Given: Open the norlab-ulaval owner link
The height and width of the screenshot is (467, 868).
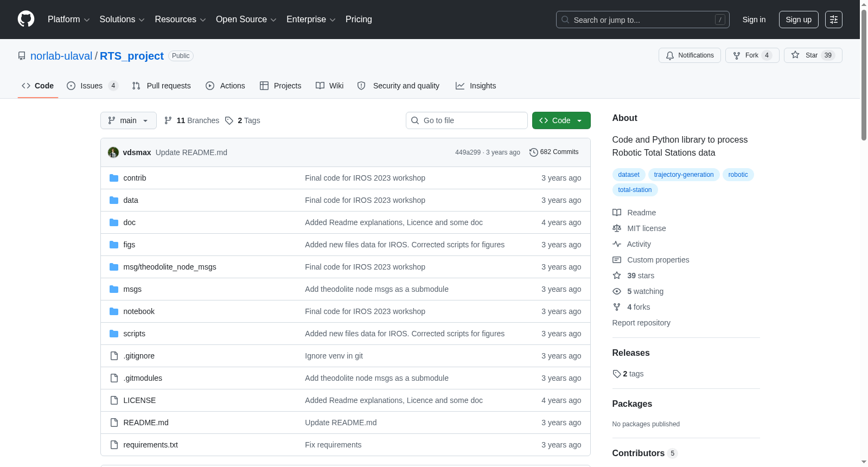Looking at the screenshot, I should coord(61,56).
